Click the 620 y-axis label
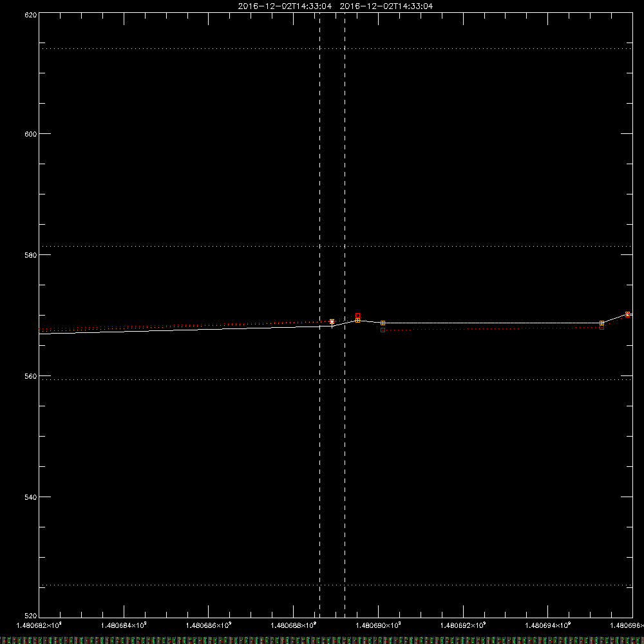 coord(31,15)
